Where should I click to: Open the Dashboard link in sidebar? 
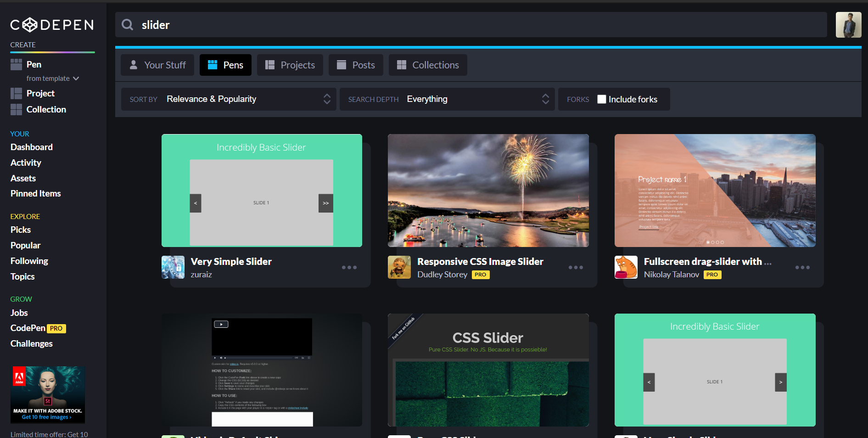pyautogui.click(x=32, y=147)
